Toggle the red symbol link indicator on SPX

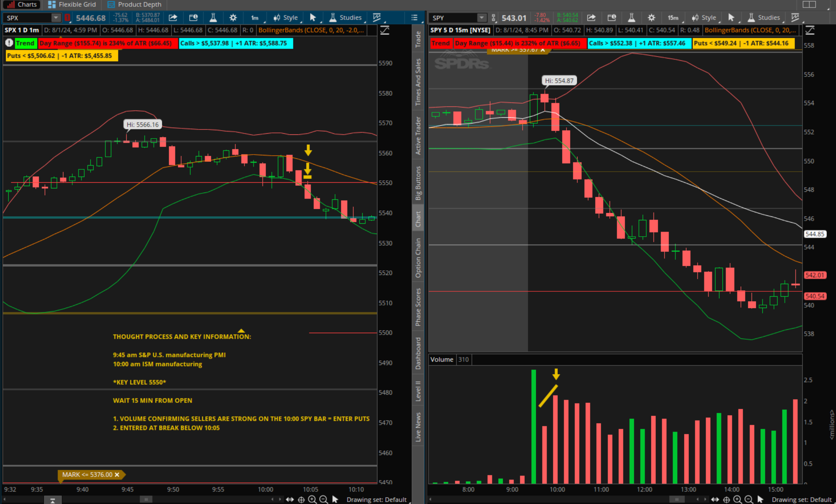click(x=67, y=18)
